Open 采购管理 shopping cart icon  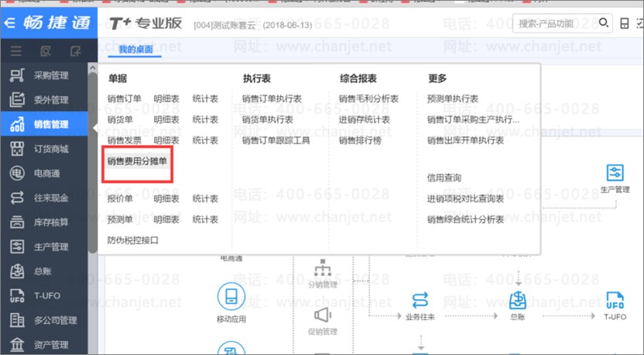[17, 75]
